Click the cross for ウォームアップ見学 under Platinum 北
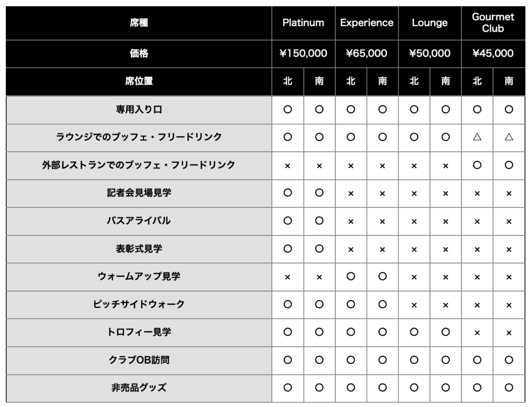The width and height of the screenshot is (532, 407). [x=287, y=277]
